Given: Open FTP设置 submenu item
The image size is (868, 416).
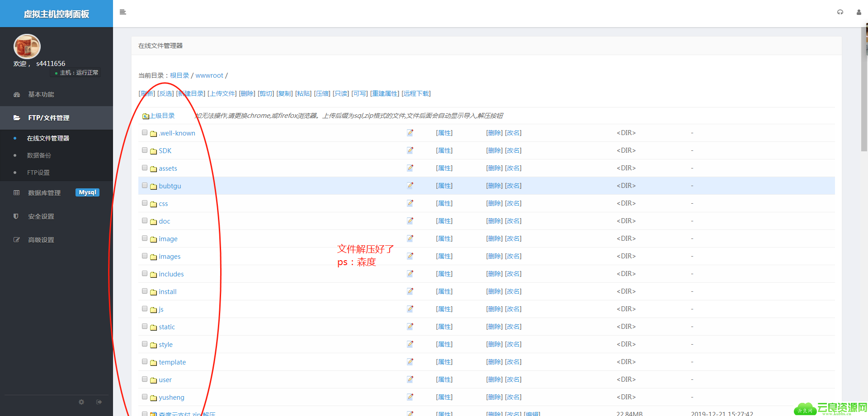Looking at the screenshot, I should click(x=38, y=173).
